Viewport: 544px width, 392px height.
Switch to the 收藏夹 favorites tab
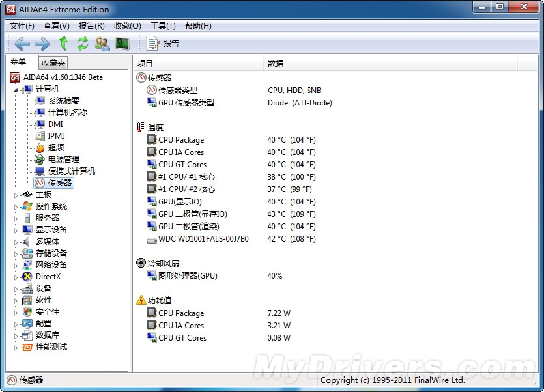point(53,63)
